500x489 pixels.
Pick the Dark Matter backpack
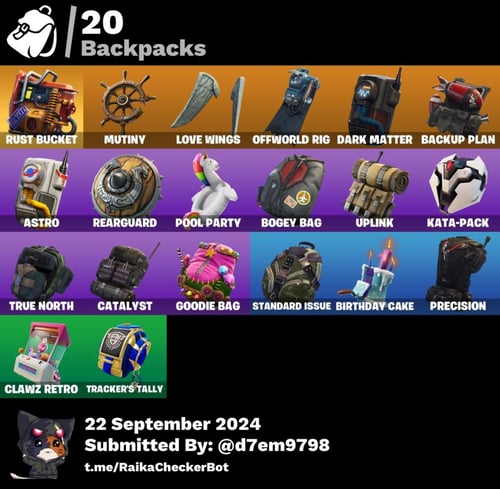[375, 107]
